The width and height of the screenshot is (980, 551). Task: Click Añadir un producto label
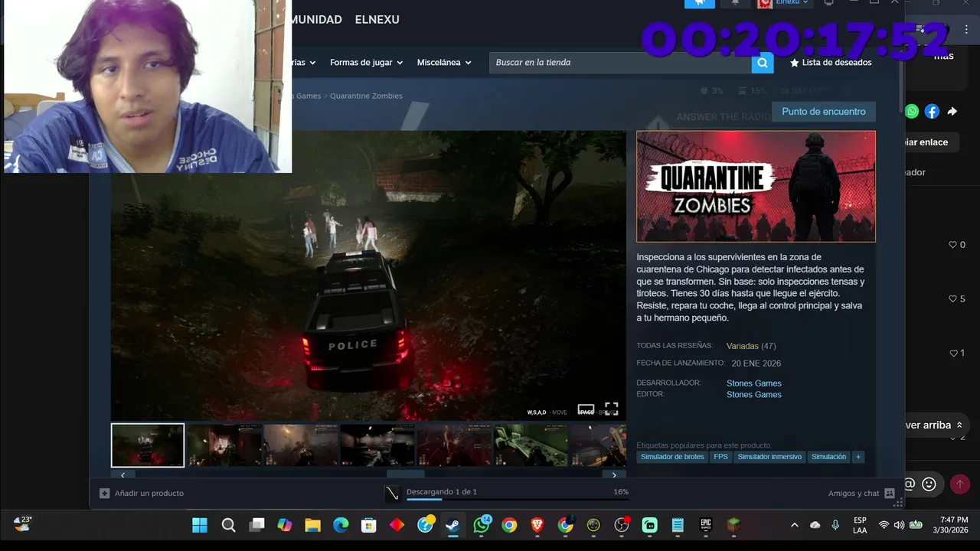pos(149,494)
